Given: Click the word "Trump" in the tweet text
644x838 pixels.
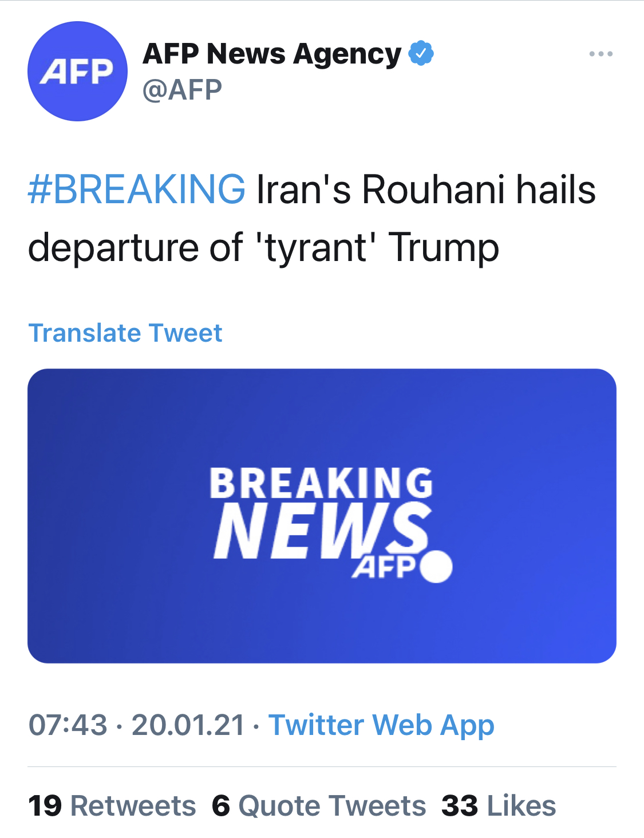Looking at the screenshot, I should [444, 248].
